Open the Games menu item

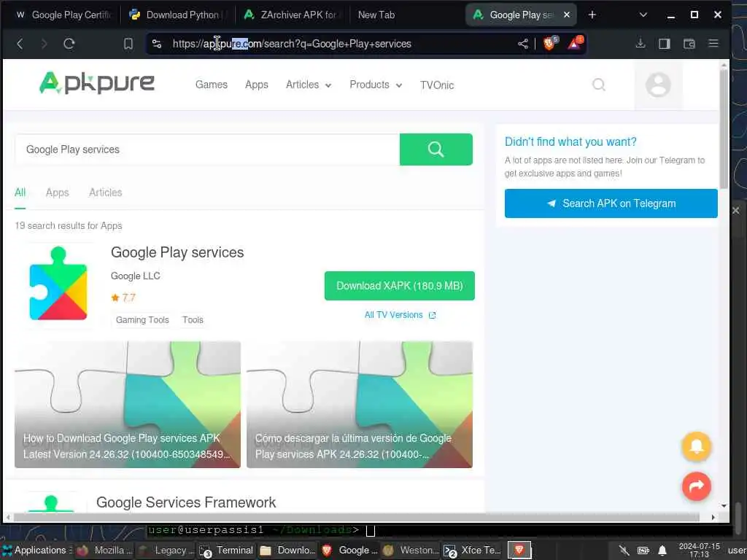(x=212, y=85)
